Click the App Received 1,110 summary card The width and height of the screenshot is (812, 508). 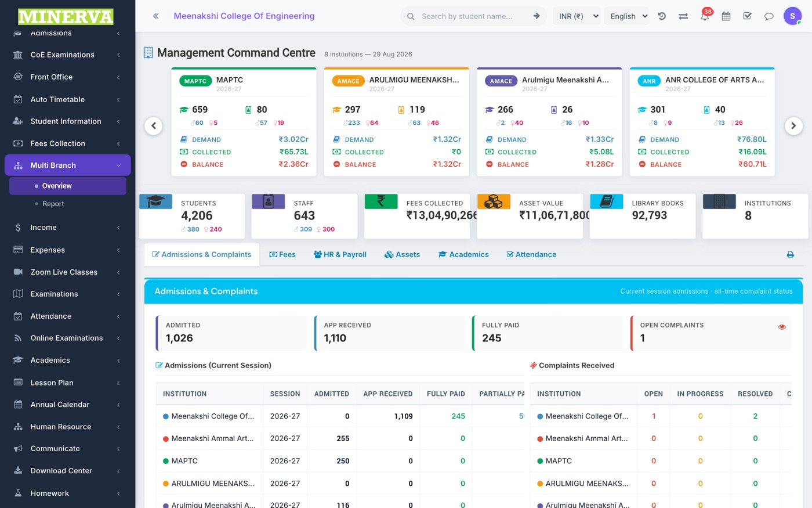coord(389,333)
